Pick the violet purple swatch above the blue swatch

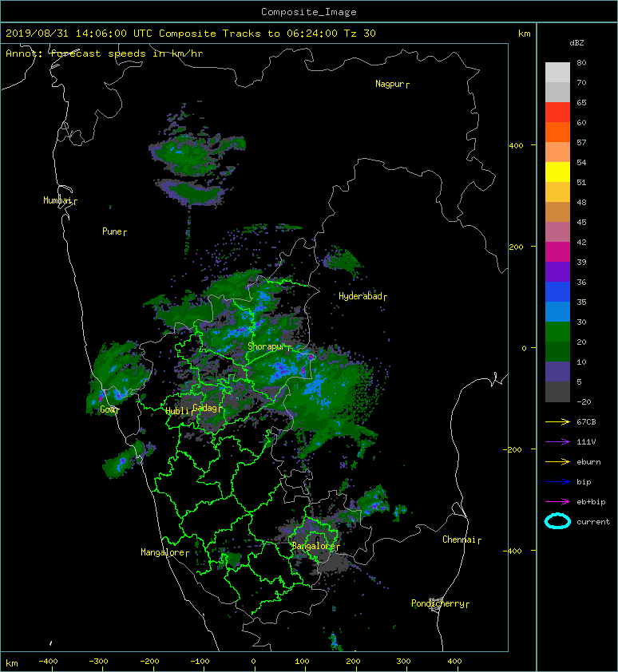click(557, 272)
